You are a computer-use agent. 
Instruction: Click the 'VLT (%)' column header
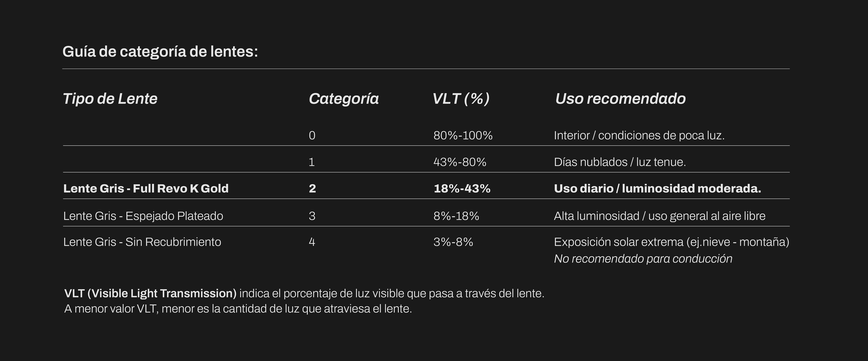pyautogui.click(x=461, y=99)
